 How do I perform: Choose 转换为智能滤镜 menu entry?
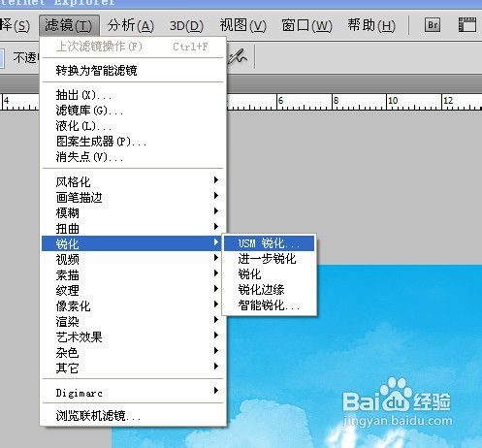pyautogui.click(x=133, y=71)
